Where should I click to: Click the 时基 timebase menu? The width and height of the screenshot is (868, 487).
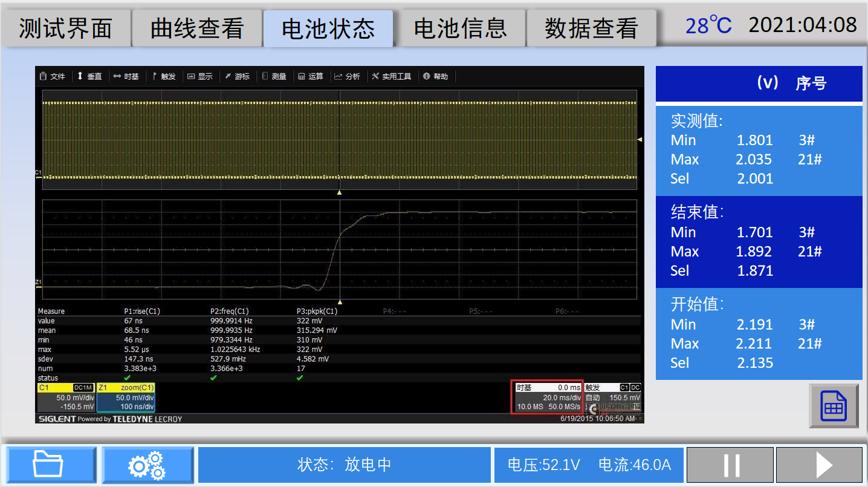[126, 77]
